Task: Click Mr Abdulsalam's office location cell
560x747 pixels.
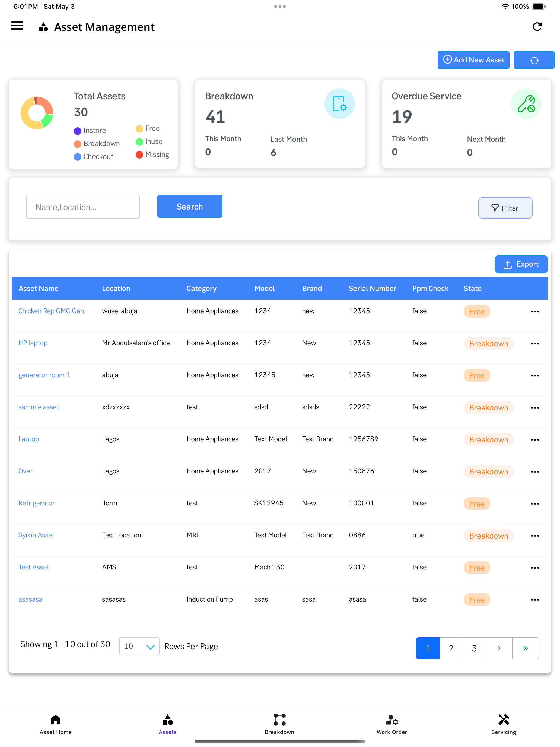Action: tap(136, 343)
